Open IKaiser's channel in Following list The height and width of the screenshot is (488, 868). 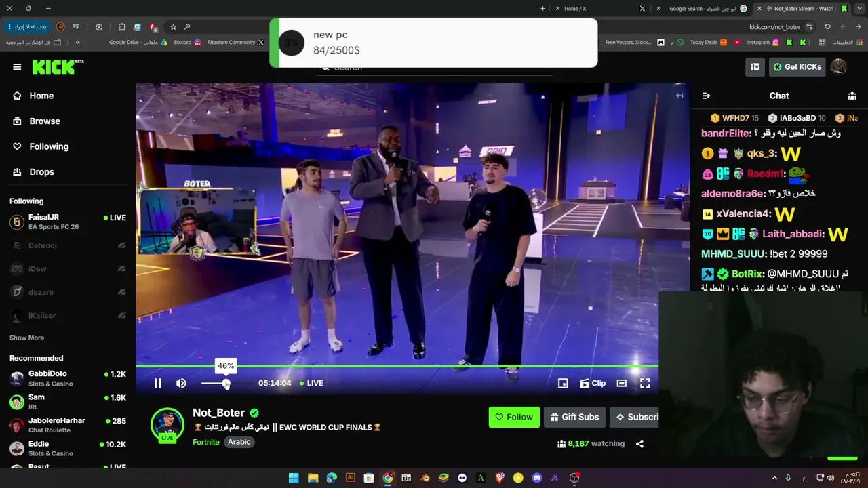pos(68,316)
